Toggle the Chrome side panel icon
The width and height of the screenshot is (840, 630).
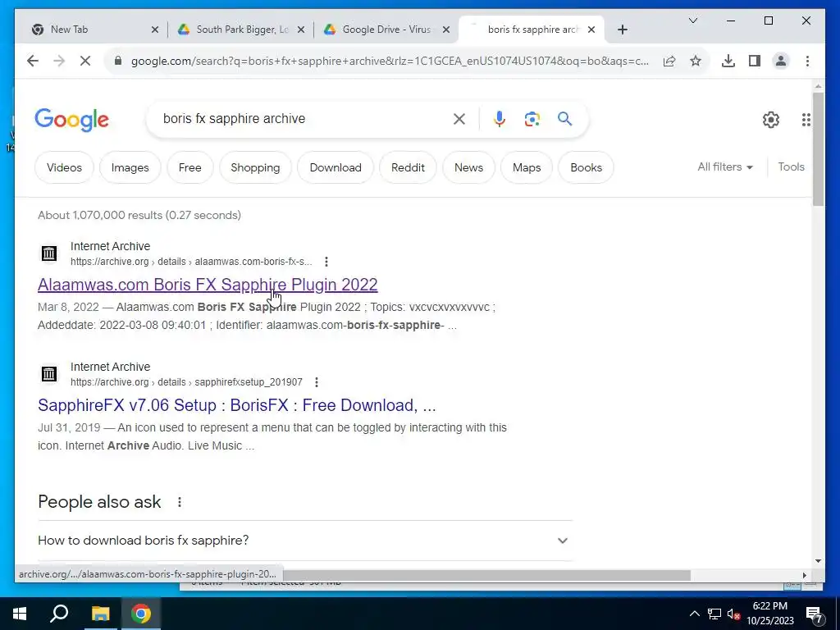(x=755, y=61)
